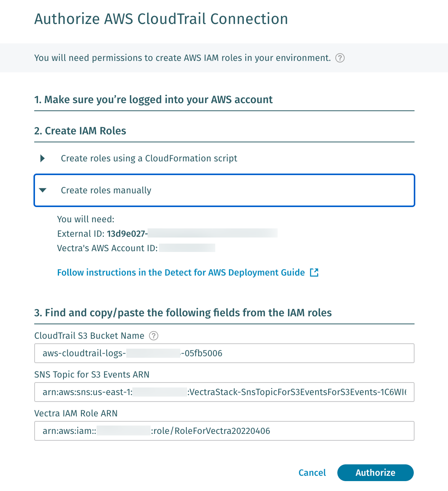Expand the CloudFormation script arrow

click(43, 158)
